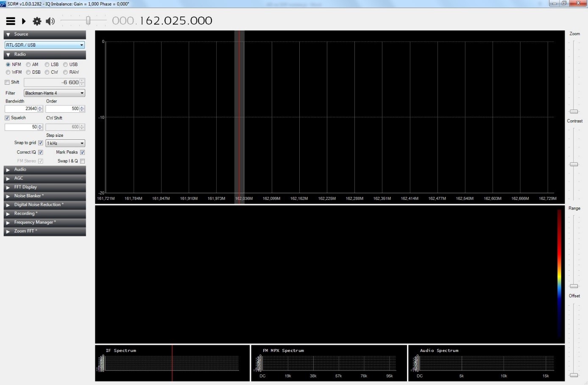Click the Contrast slider handle
Viewport: 588px width, 385px height.
(574, 164)
